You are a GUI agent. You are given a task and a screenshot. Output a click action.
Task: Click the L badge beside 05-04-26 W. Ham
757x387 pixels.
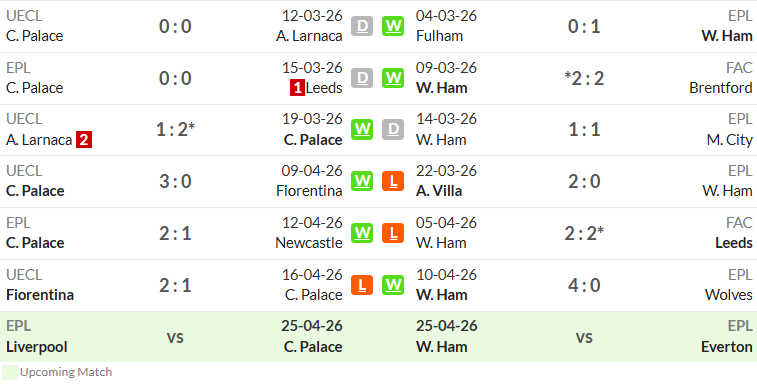tap(393, 234)
